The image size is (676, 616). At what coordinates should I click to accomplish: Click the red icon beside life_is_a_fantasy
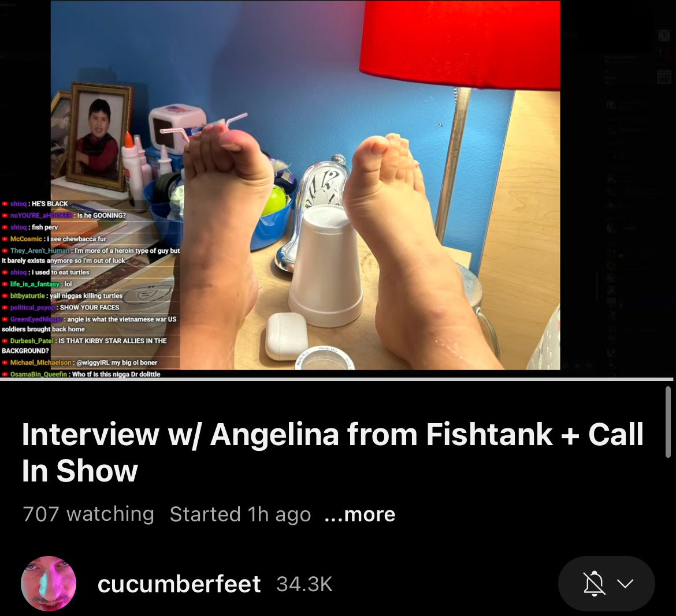pyautogui.click(x=5, y=284)
